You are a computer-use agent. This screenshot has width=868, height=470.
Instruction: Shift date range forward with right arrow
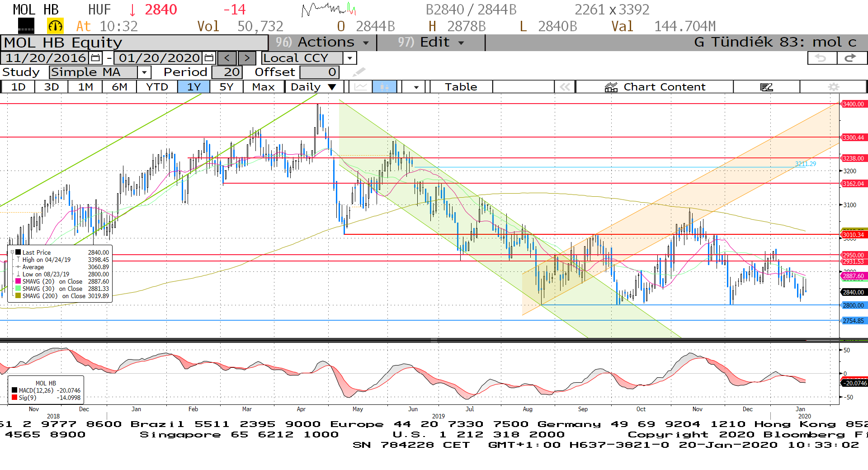(x=247, y=58)
